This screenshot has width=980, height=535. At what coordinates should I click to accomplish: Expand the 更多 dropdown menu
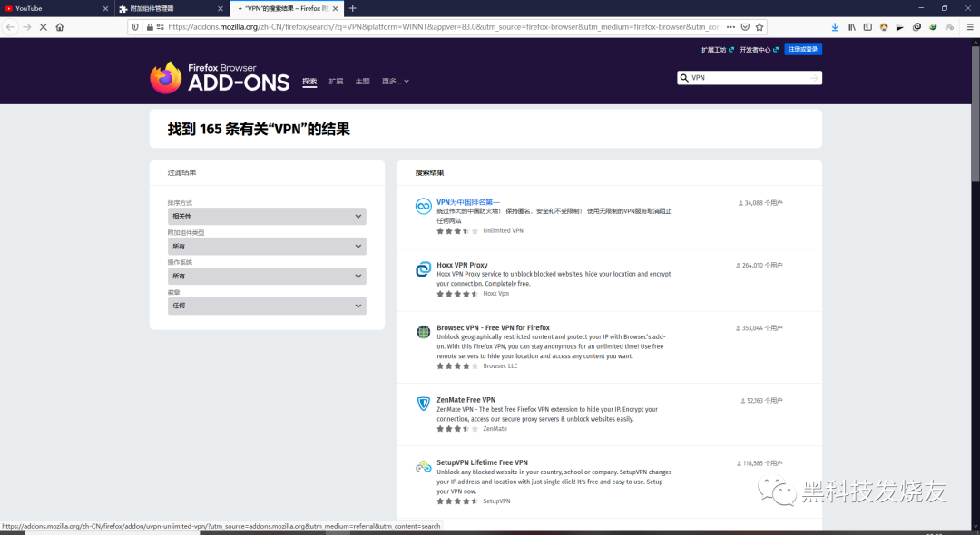pos(395,81)
